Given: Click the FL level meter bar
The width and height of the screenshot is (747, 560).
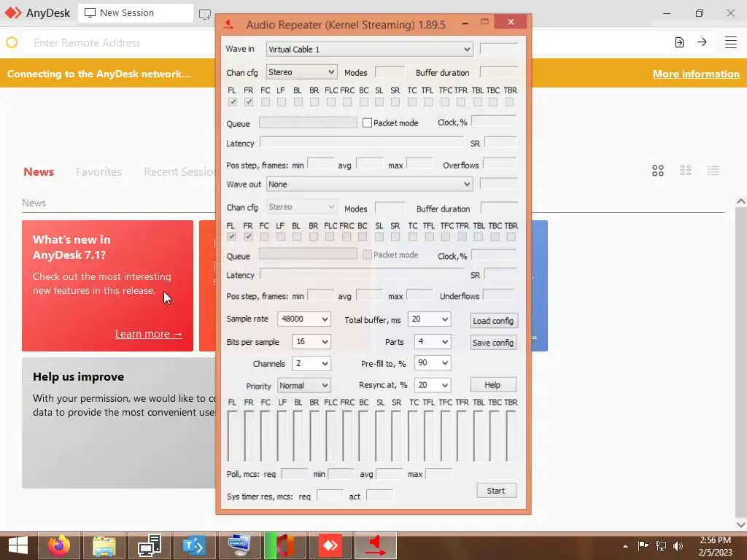Looking at the screenshot, I should tap(233, 436).
